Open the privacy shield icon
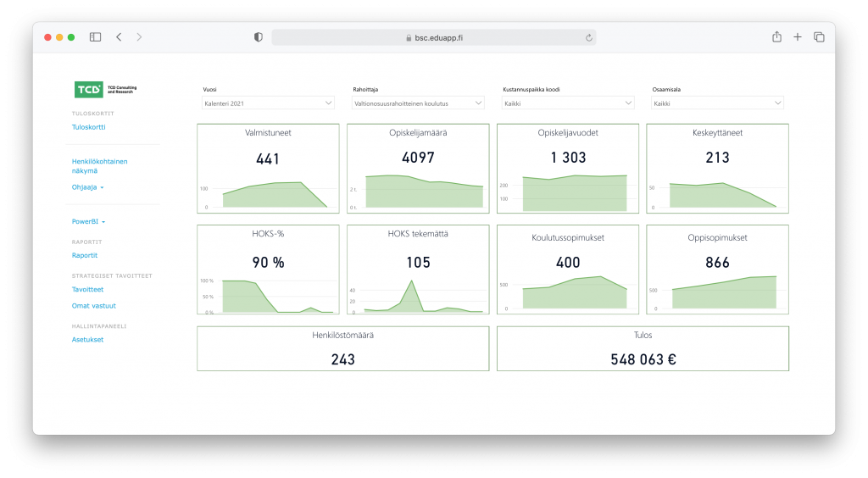The image size is (868, 478). (x=258, y=37)
